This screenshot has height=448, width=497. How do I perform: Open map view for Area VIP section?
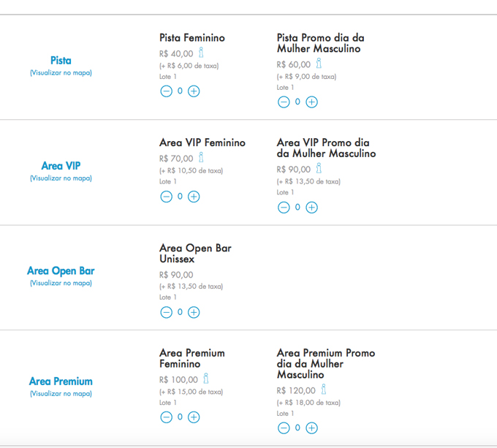click(61, 178)
